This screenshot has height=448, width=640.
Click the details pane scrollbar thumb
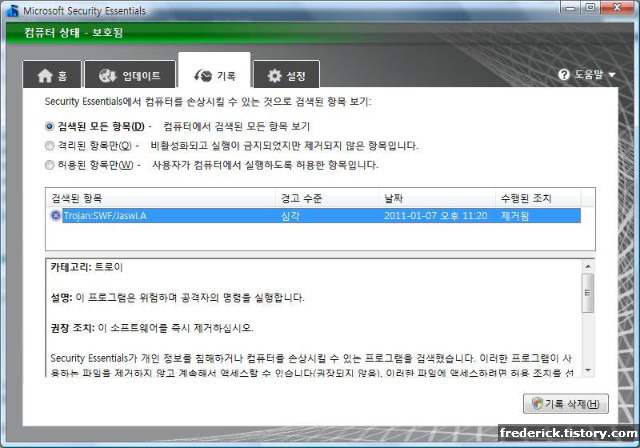tap(588, 293)
